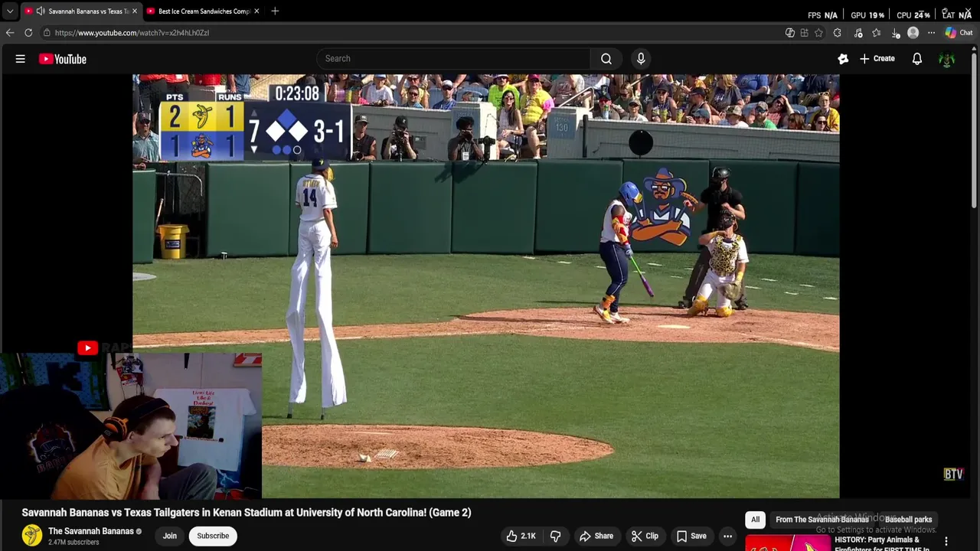This screenshot has width=980, height=551.
Task: Click the YouTube search magnifier button
Action: click(606, 59)
